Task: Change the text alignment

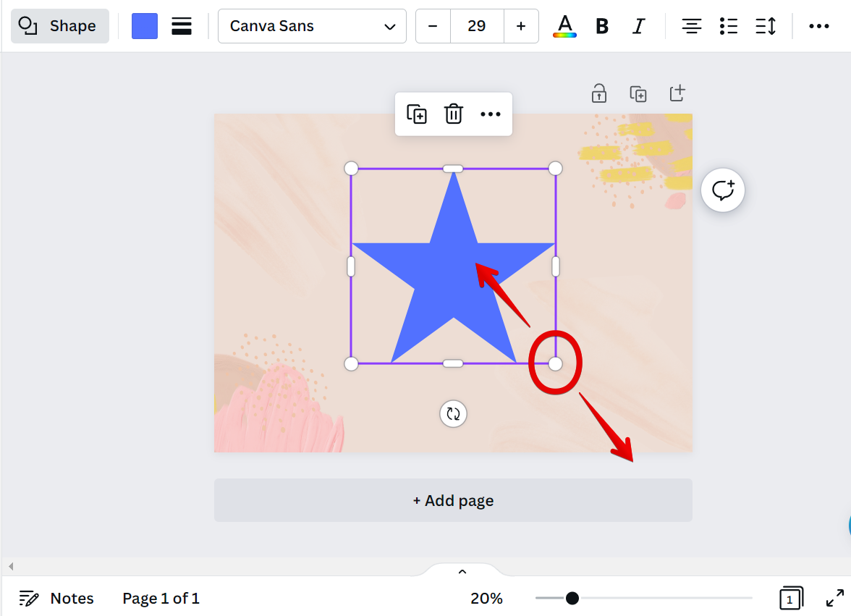Action: [x=692, y=26]
